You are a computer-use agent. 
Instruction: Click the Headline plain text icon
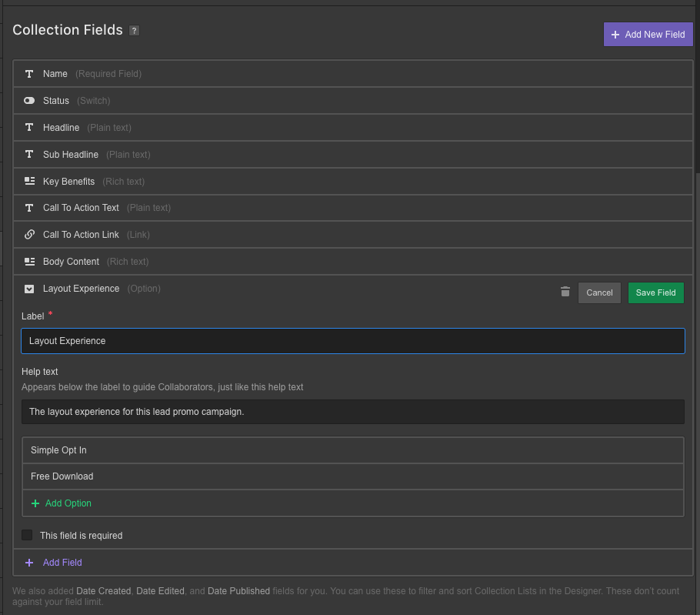pyautogui.click(x=29, y=128)
